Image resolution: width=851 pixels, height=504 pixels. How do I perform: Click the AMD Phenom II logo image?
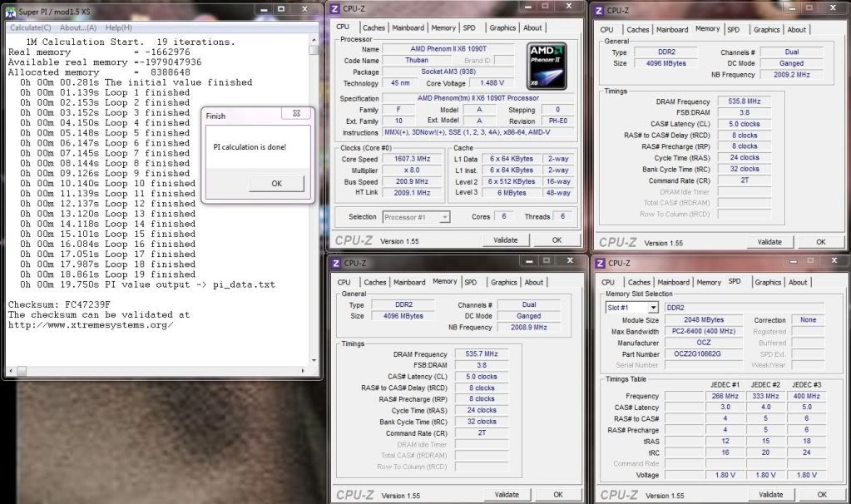[547, 67]
